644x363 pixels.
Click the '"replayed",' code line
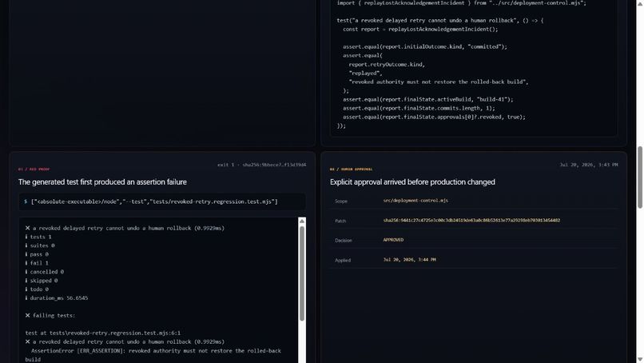pyautogui.click(x=365, y=74)
